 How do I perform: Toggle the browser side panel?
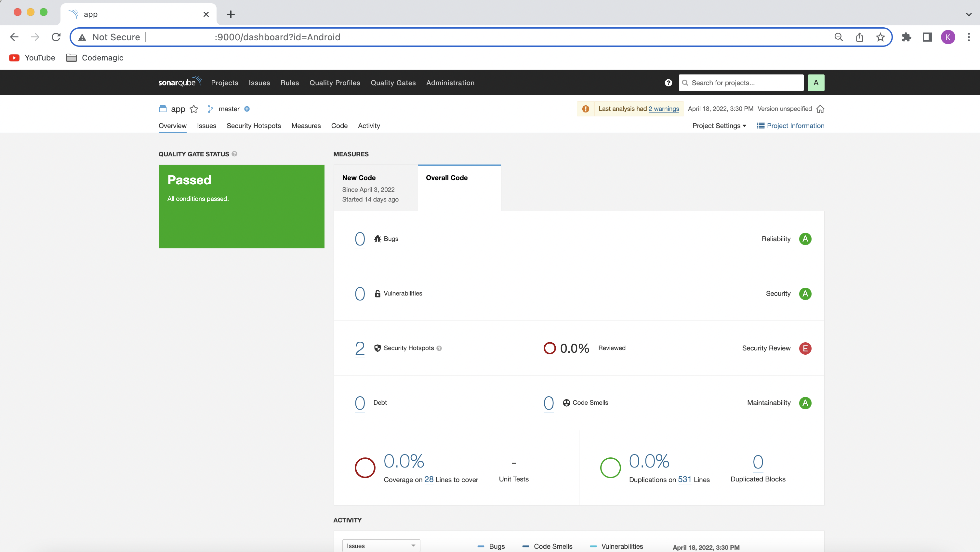click(x=927, y=37)
